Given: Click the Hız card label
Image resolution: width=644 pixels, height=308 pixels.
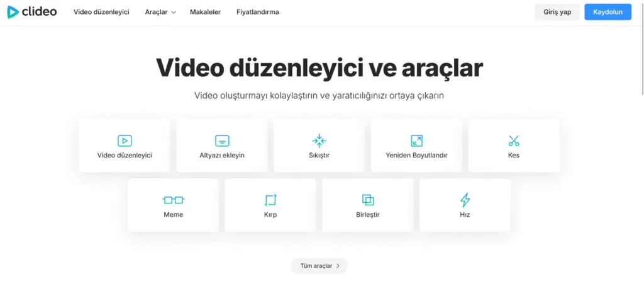Looking at the screenshot, I should [x=465, y=214].
